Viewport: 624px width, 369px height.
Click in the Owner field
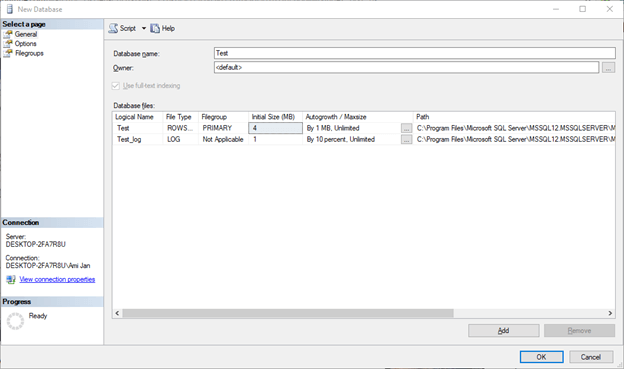coord(406,67)
